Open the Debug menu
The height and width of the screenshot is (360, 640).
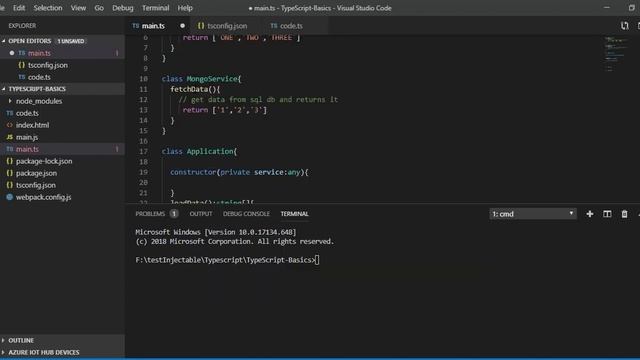[x=123, y=8]
